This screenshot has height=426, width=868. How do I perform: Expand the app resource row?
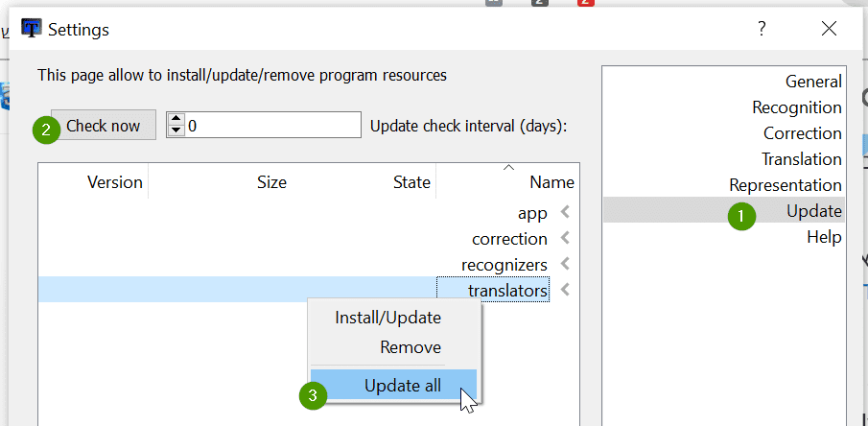point(565,212)
